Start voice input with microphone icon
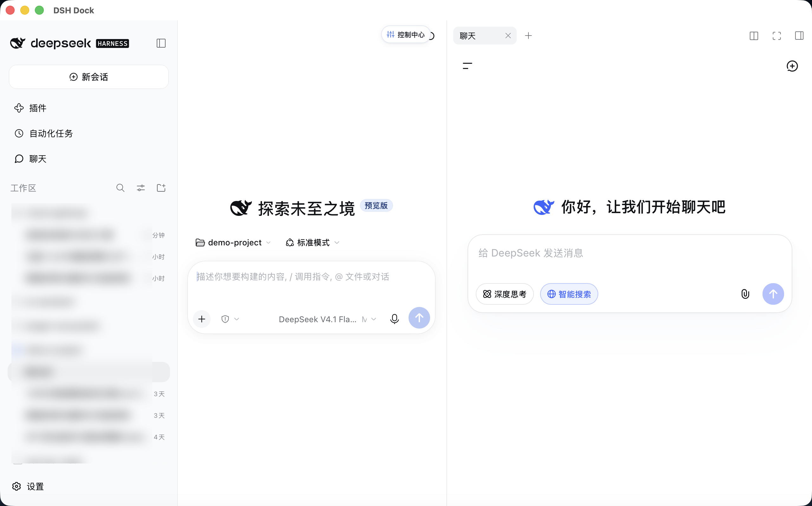The width and height of the screenshot is (812, 506). [394, 319]
